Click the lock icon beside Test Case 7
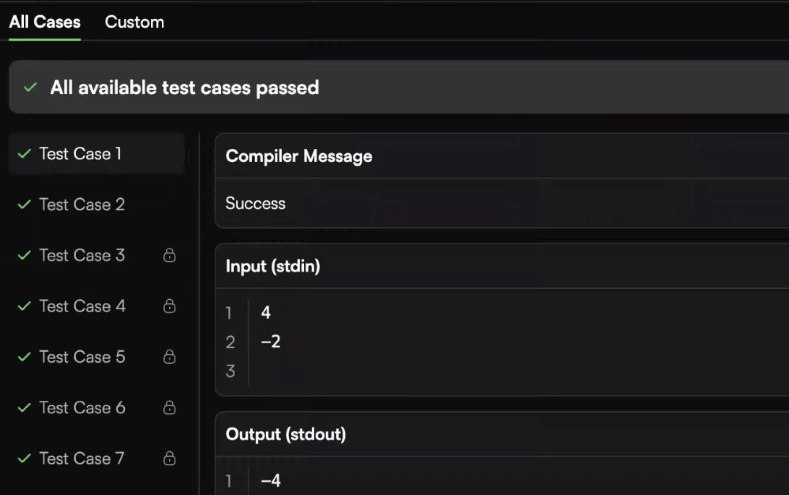This screenshot has height=495, width=789. click(170, 458)
